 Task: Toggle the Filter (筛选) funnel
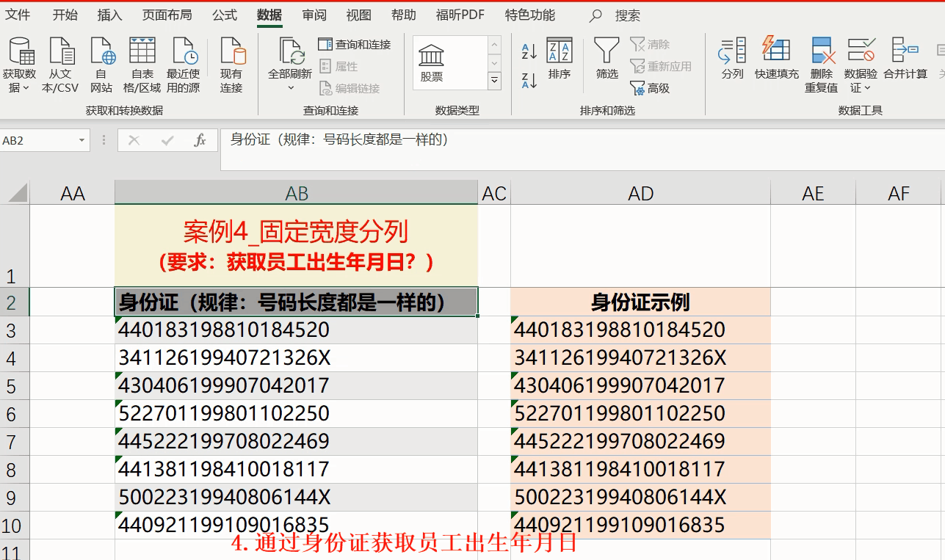pyautogui.click(x=607, y=59)
